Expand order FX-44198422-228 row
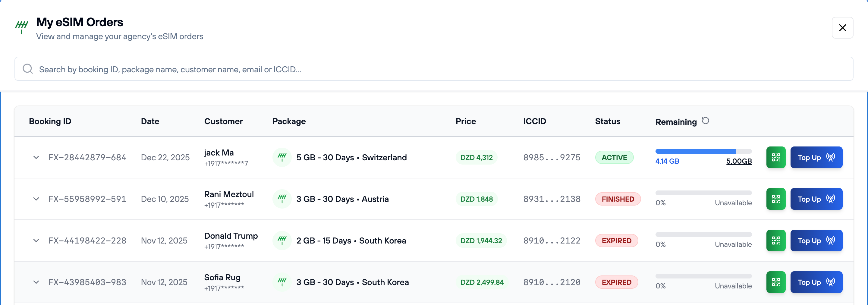 click(36, 241)
